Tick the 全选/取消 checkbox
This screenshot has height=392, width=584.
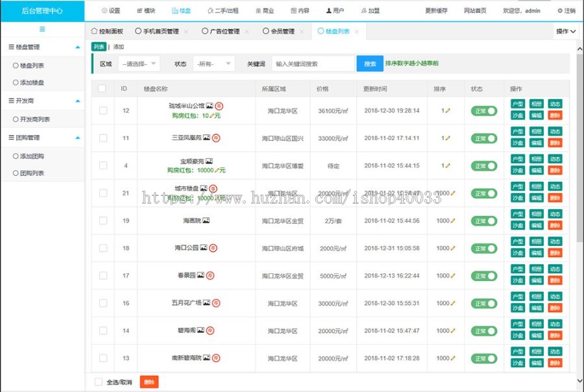(x=99, y=382)
